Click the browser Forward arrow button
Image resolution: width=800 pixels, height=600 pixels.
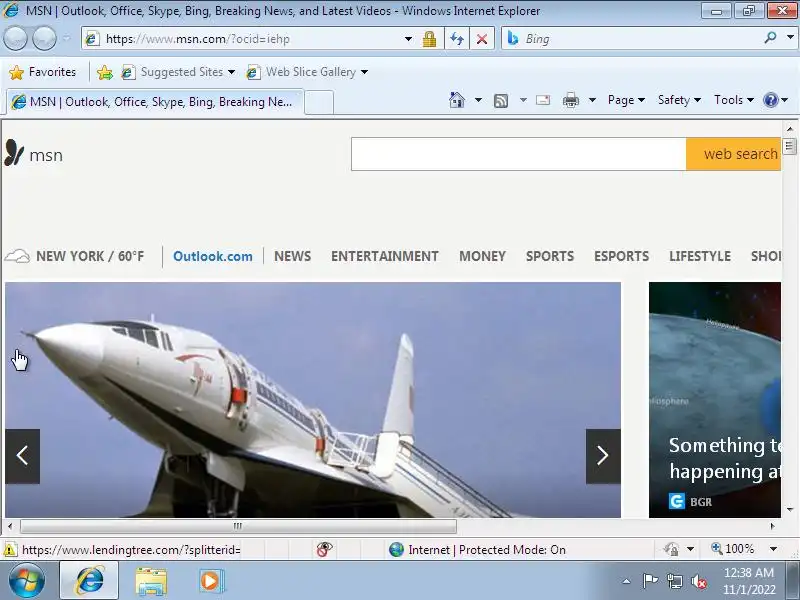(44, 39)
